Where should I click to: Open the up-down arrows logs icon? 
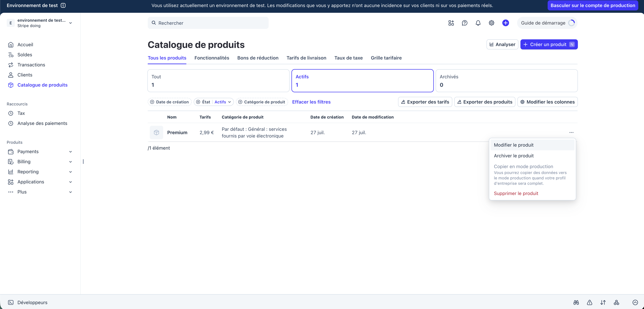[x=603, y=302]
